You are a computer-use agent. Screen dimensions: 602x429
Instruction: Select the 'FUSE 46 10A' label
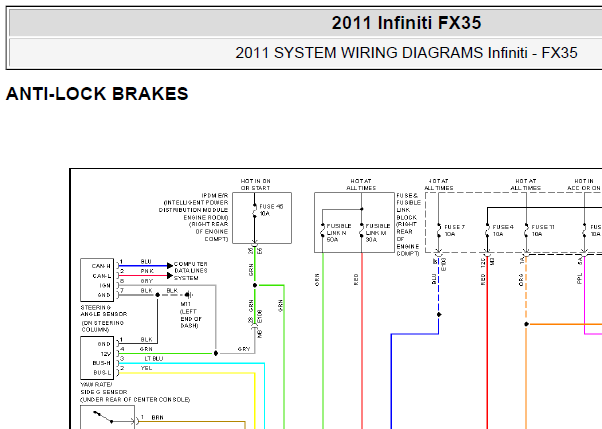point(271,210)
